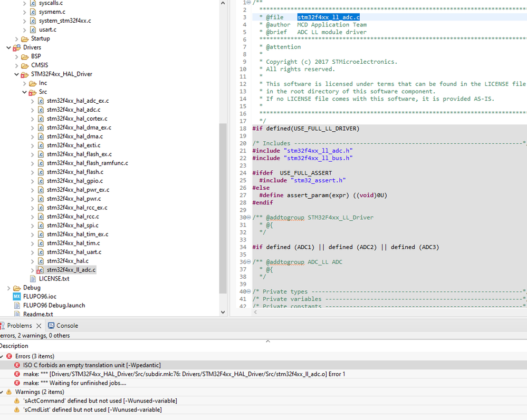This screenshot has width=527, height=420.
Task: Click the Inc folder icon
Action: tap(33, 83)
